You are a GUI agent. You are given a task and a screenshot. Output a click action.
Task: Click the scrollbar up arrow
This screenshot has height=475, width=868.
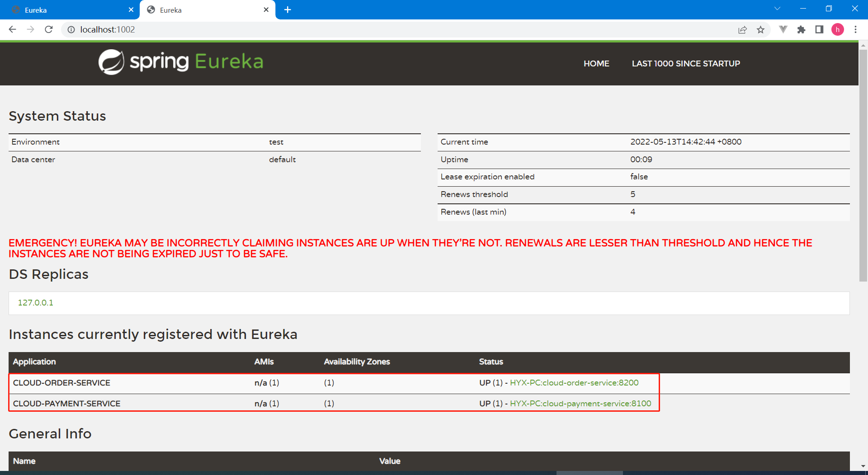(863, 45)
